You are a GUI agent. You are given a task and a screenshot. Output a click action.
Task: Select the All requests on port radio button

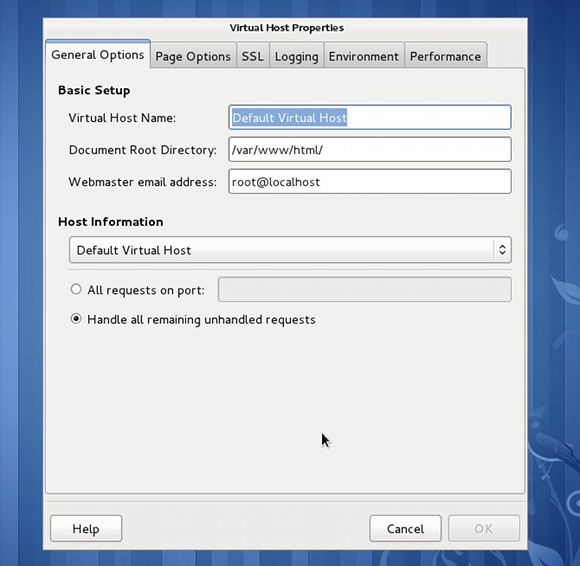(x=76, y=289)
